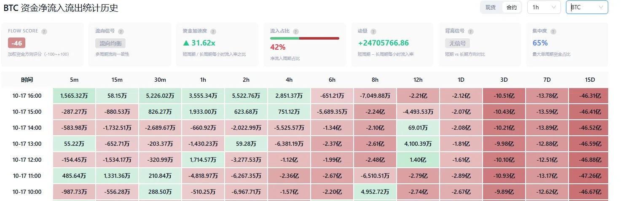Select the 10-17 15:00 time row label

tap(27, 112)
